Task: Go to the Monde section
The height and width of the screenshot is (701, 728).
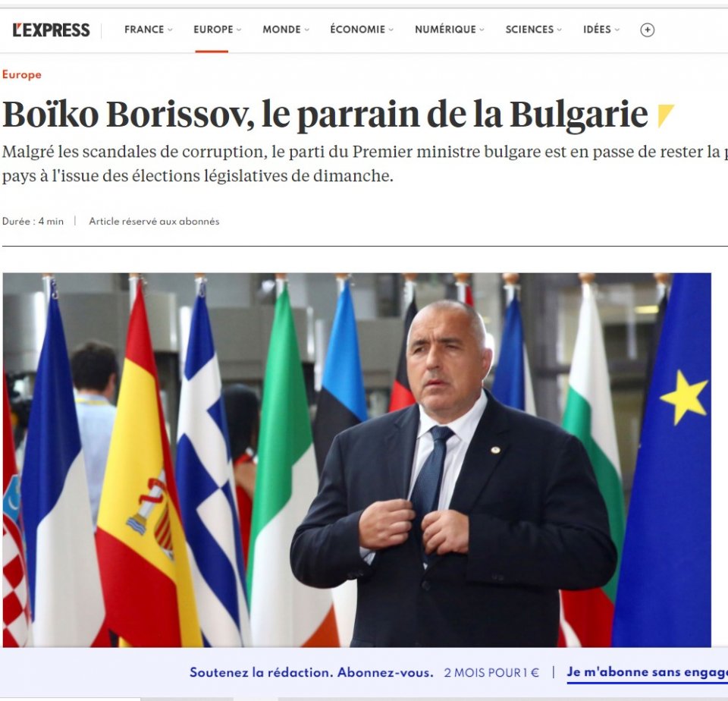Action: click(282, 30)
